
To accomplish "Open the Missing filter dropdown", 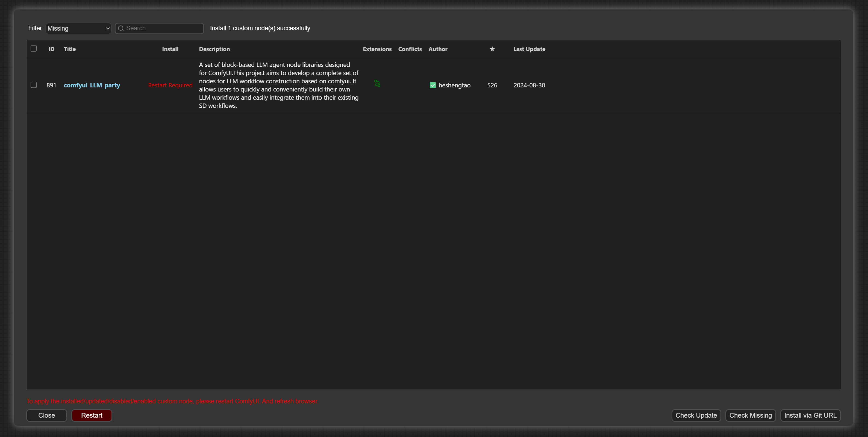I will [78, 28].
